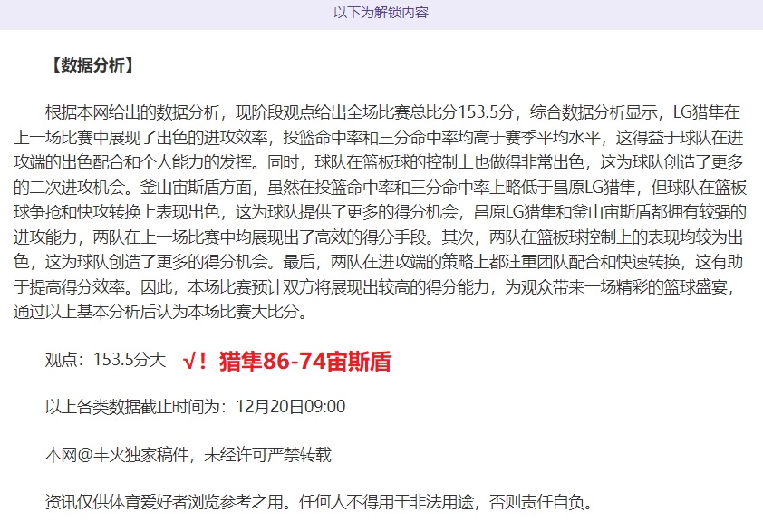Click paragraph line starting '于提高得分效率'
The width and height of the screenshot is (763, 532).
pyautogui.click(x=374, y=287)
